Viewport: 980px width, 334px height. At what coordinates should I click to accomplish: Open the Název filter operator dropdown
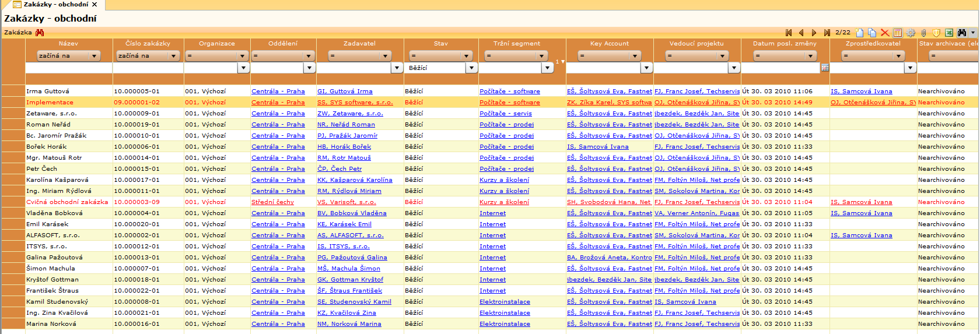(x=94, y=56)
